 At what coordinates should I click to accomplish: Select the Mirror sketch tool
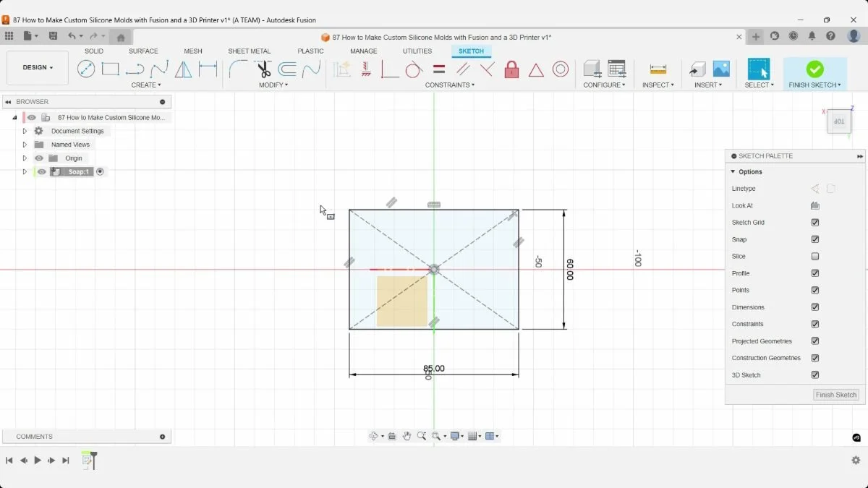click(184, 69)
